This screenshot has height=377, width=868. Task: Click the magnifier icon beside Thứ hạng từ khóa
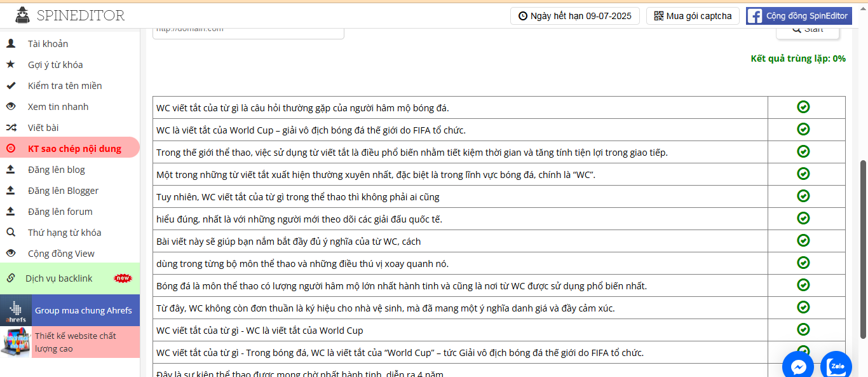point(11,233)
